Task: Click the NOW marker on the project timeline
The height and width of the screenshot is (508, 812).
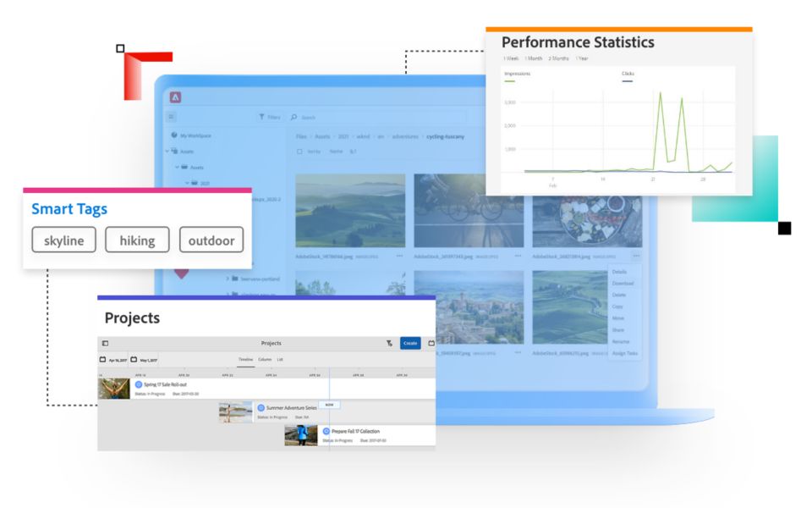Action: click(329, 405)
